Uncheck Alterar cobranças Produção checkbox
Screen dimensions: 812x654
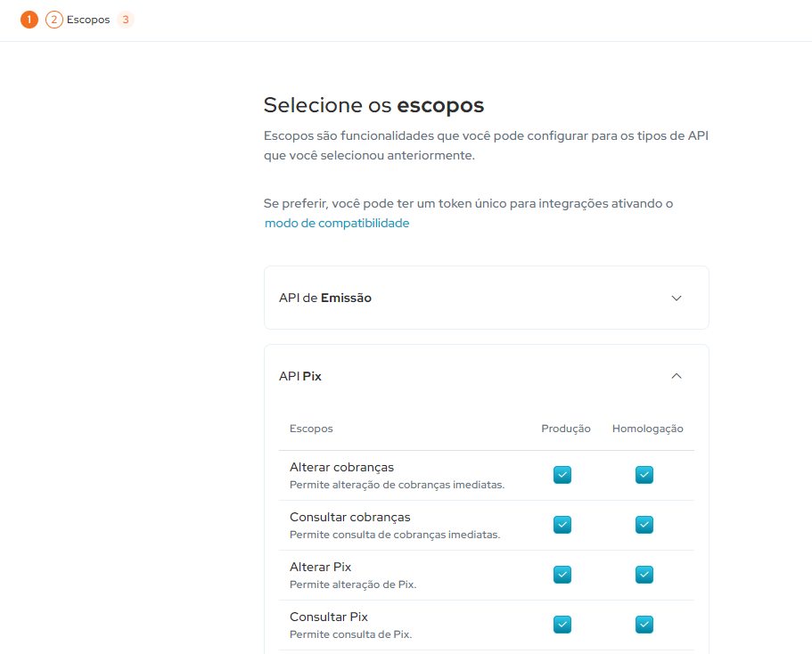point(562,475)
